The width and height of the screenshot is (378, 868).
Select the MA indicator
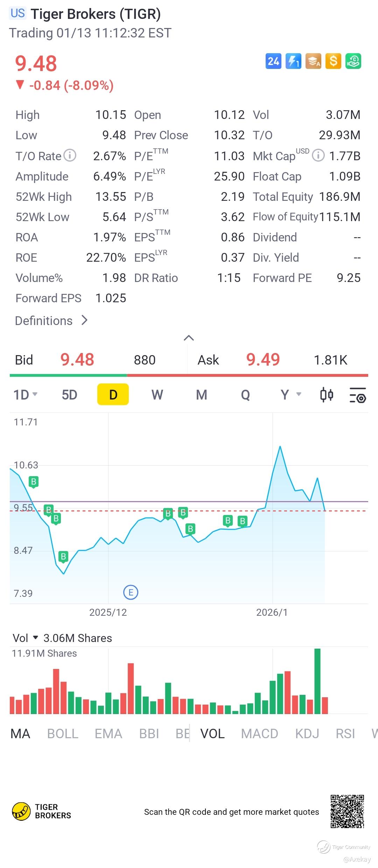click(x=20, y=734)
